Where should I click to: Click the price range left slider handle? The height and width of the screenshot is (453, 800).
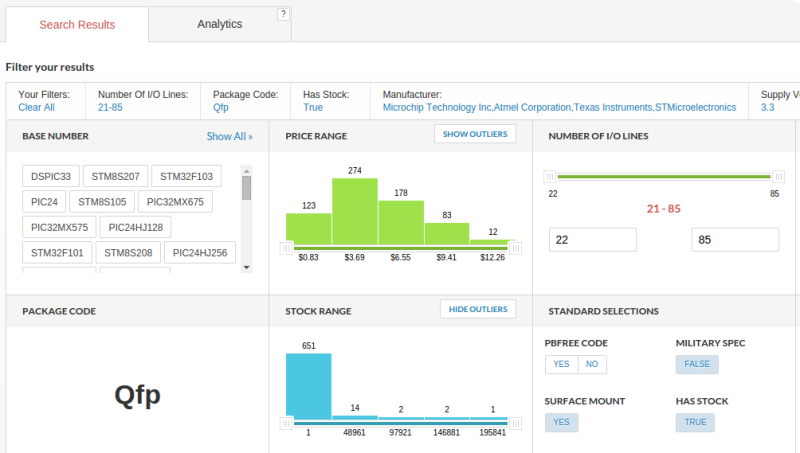click(x=286, y=247)
